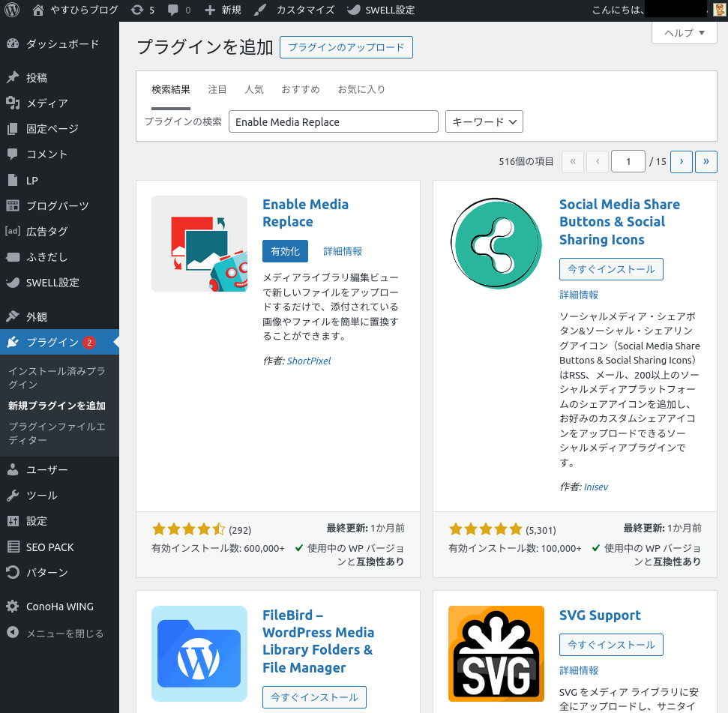728x713 pixels.
Task: Open the ShortPixel author link
Action: (x=308, y=361)
